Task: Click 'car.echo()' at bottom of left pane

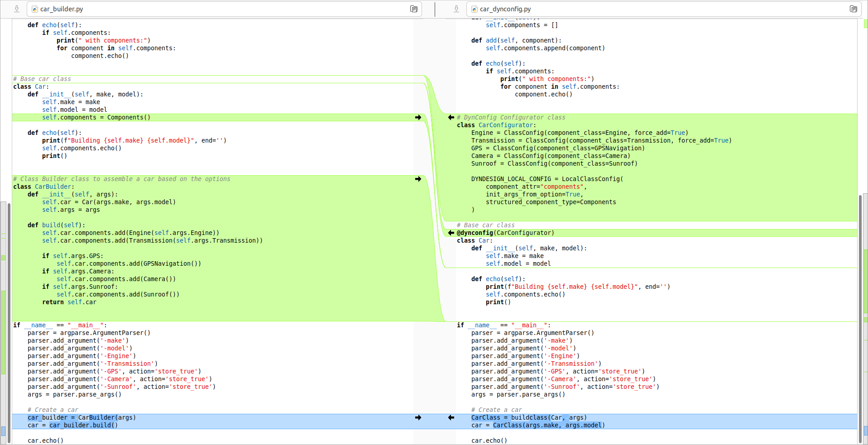Action: 45,440
